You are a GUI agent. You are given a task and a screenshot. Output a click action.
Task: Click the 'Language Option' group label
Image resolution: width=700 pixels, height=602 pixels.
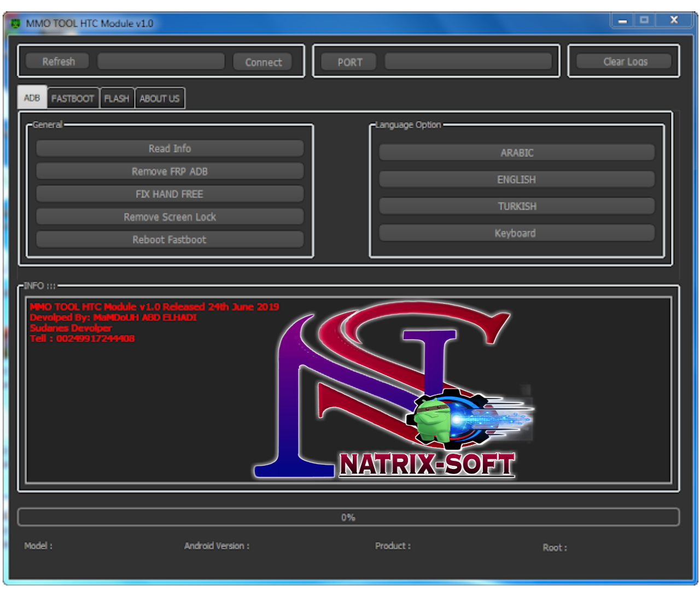408,125
